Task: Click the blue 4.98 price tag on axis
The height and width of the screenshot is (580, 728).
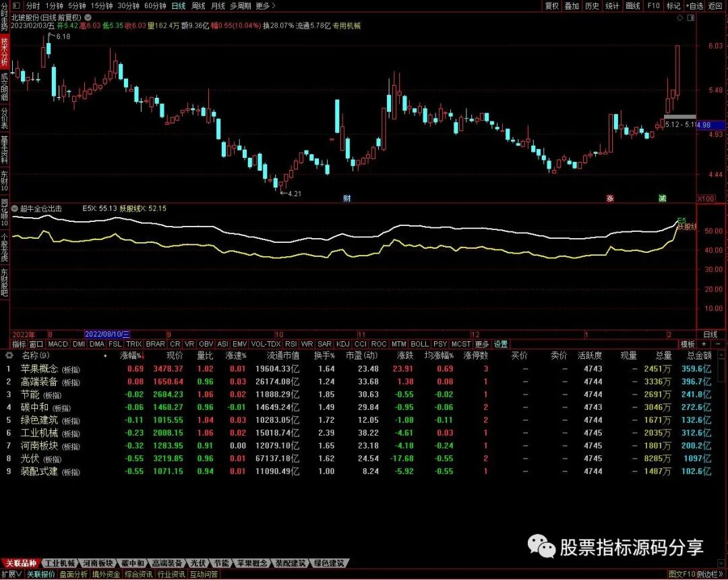Action: 711,125
